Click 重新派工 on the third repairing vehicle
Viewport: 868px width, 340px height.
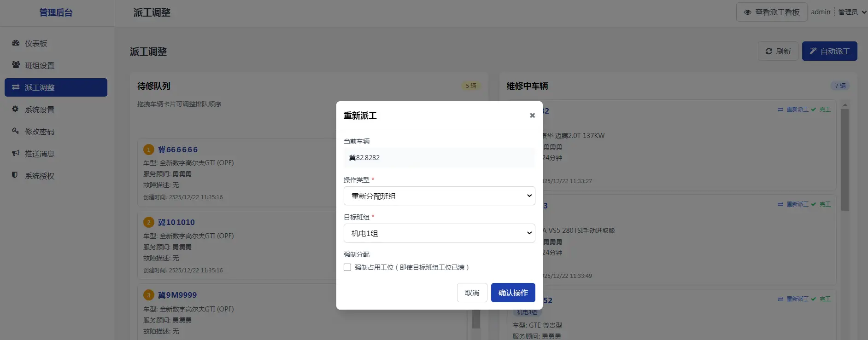pos(793,299)
